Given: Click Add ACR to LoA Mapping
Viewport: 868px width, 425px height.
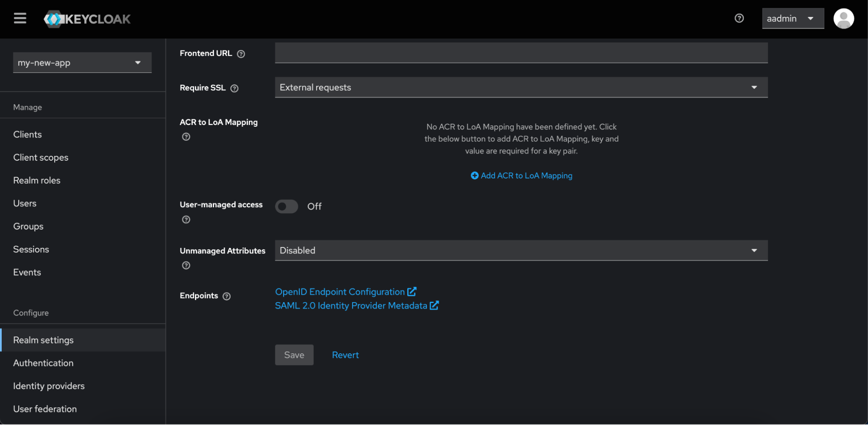Looking at the screenshot, I should point(521,175).
